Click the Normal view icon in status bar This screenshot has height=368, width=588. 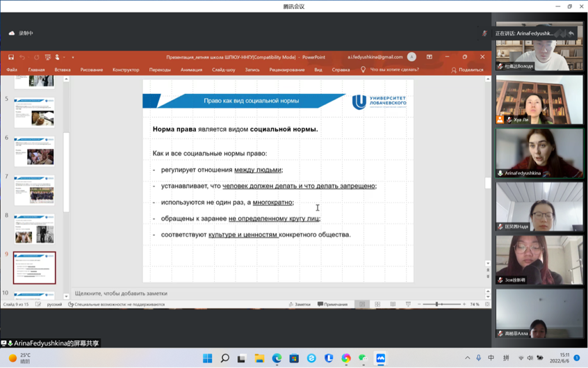361,304
